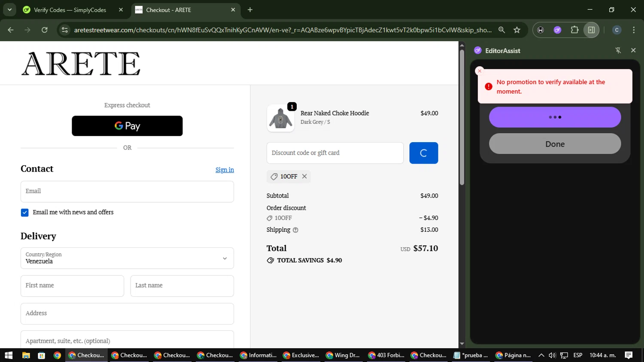
Task: Click the blue apply discount button
Action: coord(424,153)
